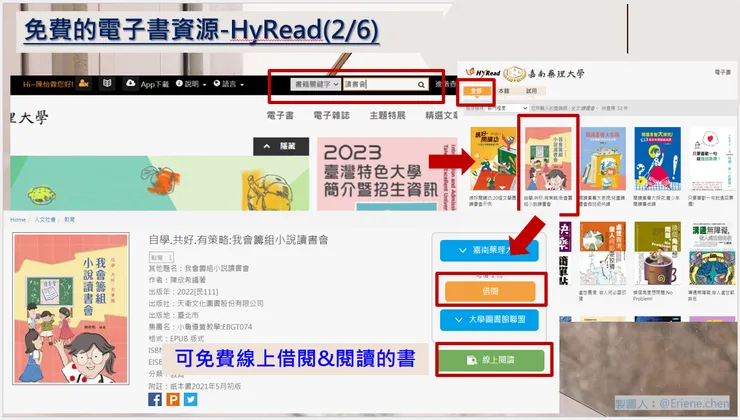Click the 嘉南藥理大學 school emblem logo
This screenshot has width=740, height=420.
pos(514,74)
